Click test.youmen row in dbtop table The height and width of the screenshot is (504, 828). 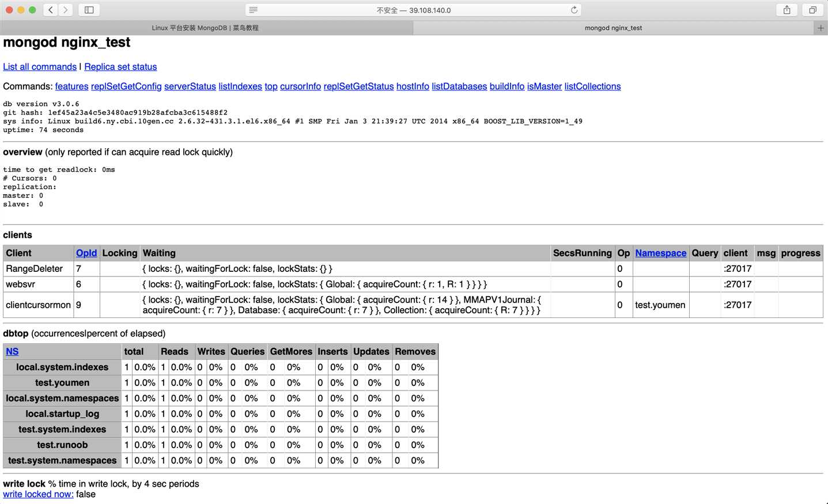click(x=62, y=382)
